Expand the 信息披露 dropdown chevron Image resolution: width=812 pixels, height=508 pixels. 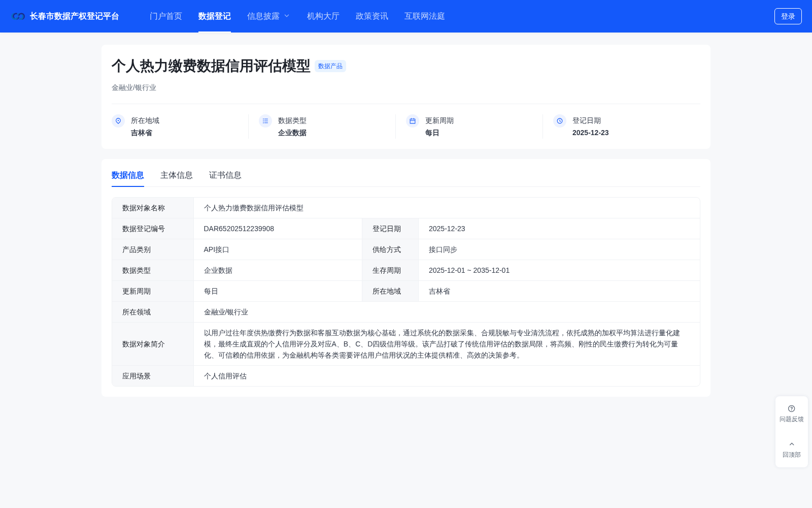click(x=287, y=16)
